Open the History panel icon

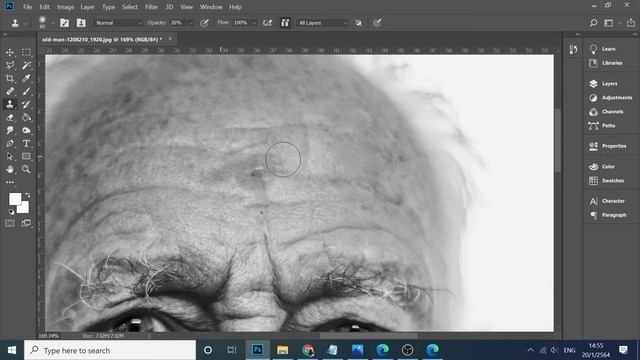pyautogui.click(x=573, y=49)
